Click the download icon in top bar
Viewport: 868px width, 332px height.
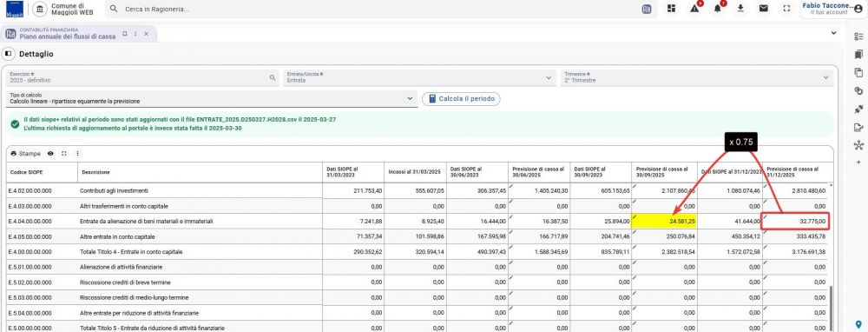740,9
